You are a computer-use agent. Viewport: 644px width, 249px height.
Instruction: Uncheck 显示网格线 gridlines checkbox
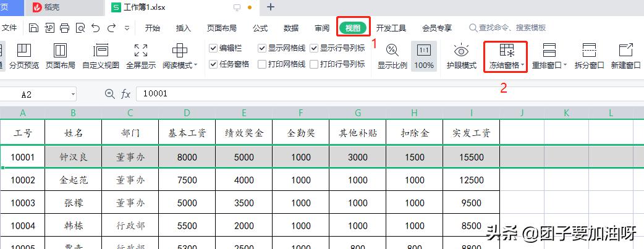pos(262,48)
